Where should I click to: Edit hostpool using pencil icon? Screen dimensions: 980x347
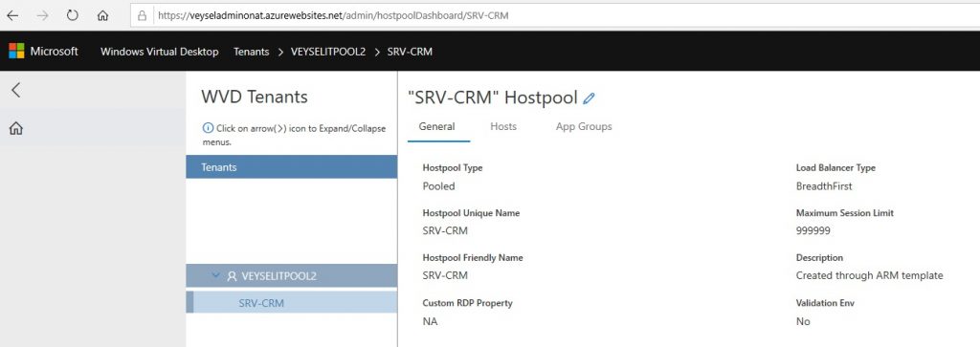tap(589, 98)
